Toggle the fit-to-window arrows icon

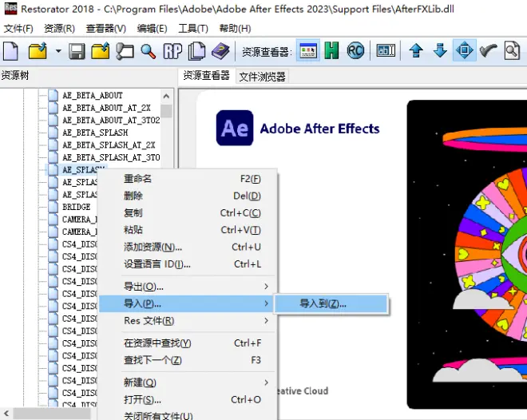click(x=465, y=50)
